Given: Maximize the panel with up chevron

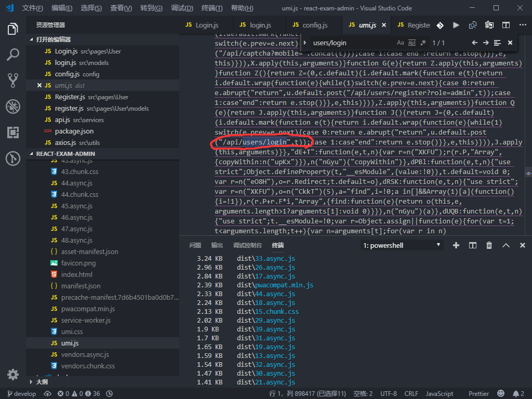Looking at the screenshot, I should [506, 245].
